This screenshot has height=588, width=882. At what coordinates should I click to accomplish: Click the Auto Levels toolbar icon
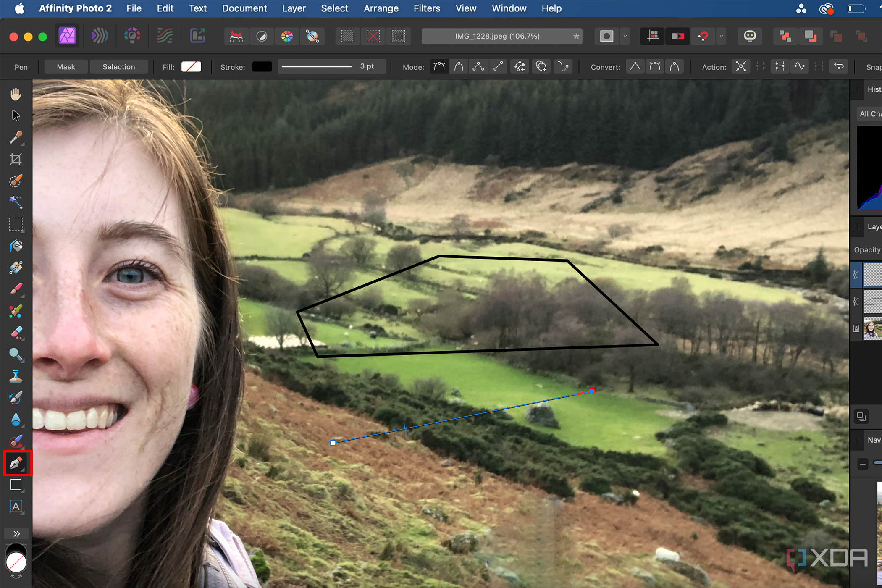236,36
